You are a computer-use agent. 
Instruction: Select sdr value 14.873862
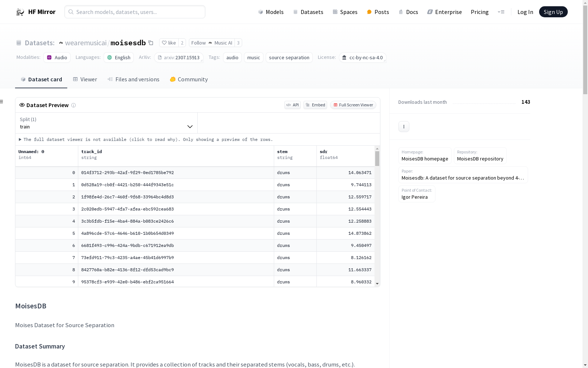tap(345, 233)
